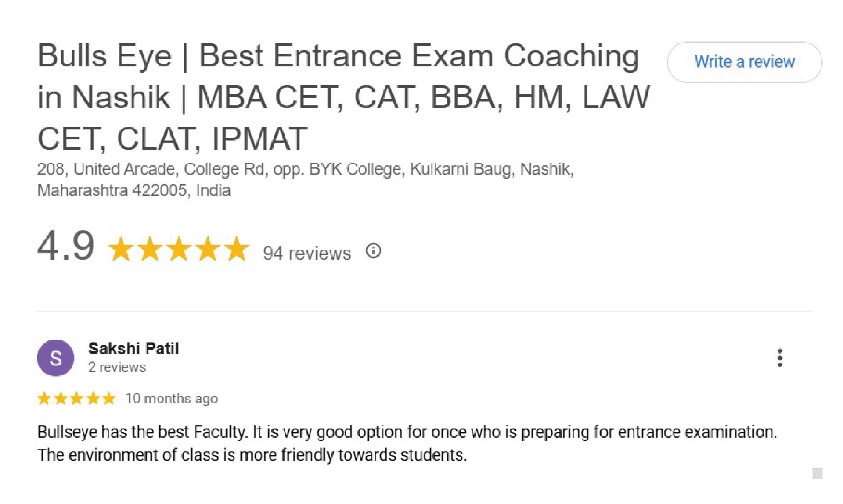Click the Write a review button
843x504 pixels.
(x=744, y=62)
